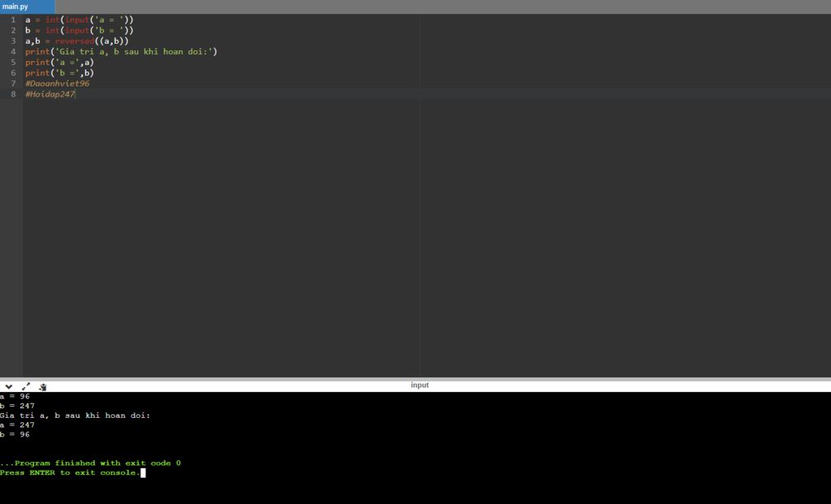Expand the console panel to fullscreen
Image resolution: width=831 pixels, height=504 pixels.
point(26,386)
